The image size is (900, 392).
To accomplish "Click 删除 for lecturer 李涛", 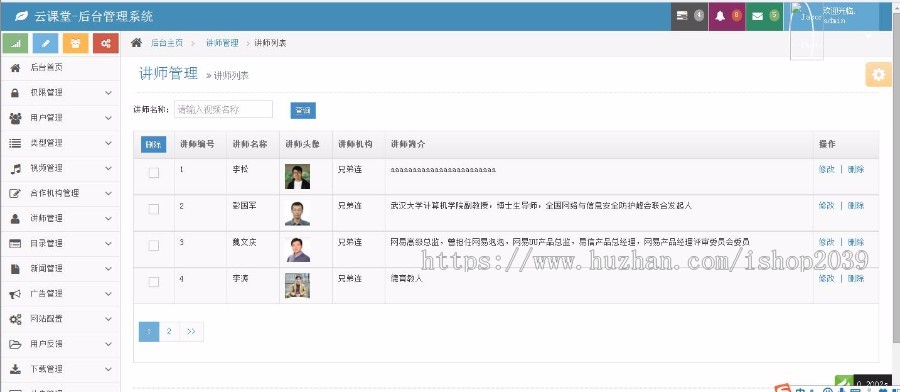I will point(856,278).
